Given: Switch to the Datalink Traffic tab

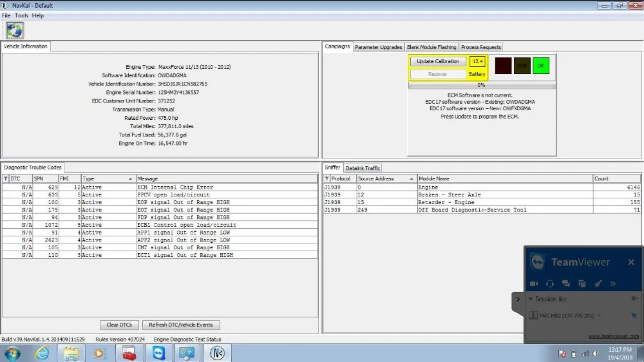Looking at the screenshot, I should [x=363, y=168].
